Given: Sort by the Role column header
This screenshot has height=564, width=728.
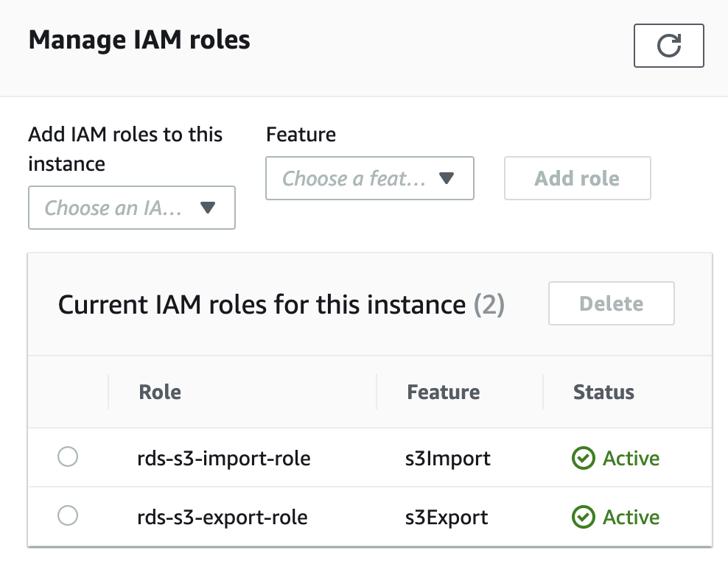Looking at the screenshot, I should [x=160, y=392].
